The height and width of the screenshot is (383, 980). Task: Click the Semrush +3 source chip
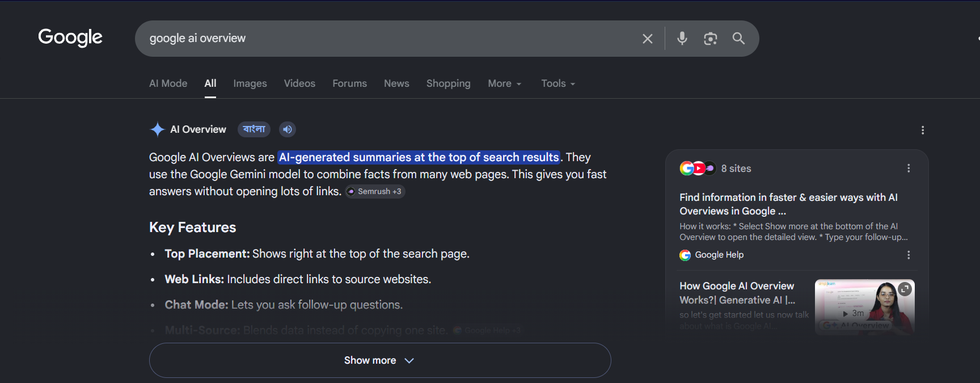tap(375, 191)
